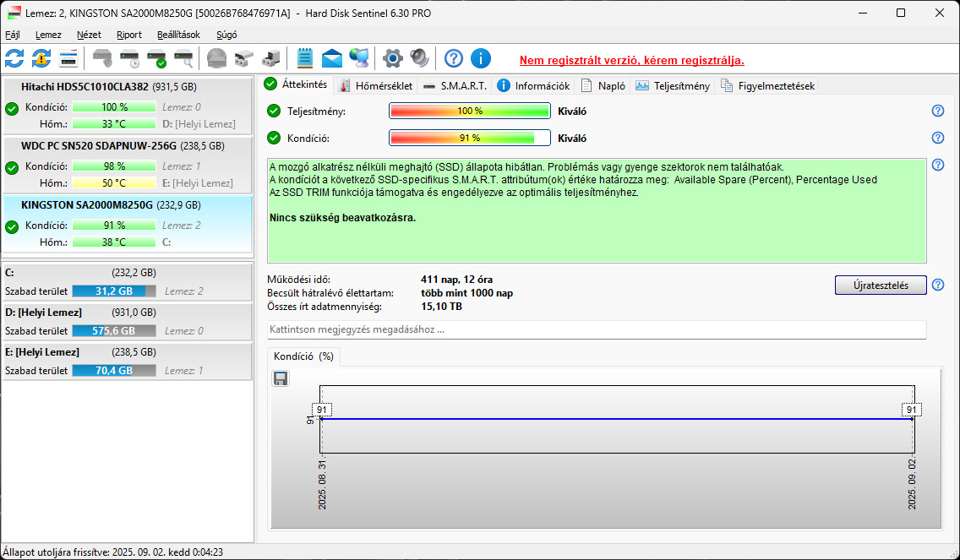Screen dimensions: 960x560
Task: Select the E: [Helyi Lemez] partition entry
Action: point(128,362)
